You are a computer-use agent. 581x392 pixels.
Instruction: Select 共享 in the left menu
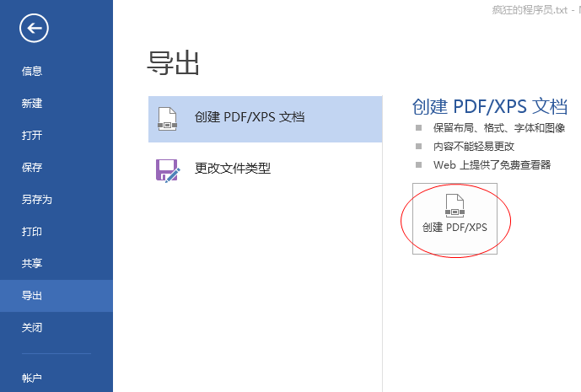coord(32,264)
